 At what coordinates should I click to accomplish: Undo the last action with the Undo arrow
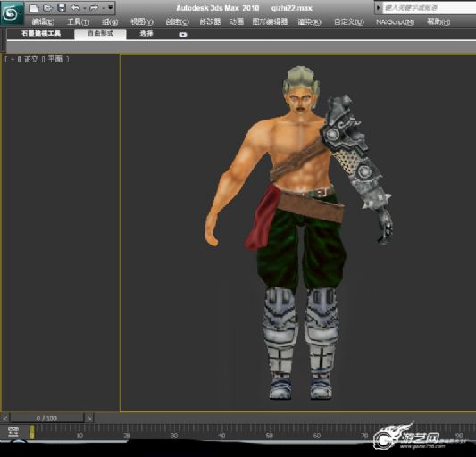click(x=75, y=7)
